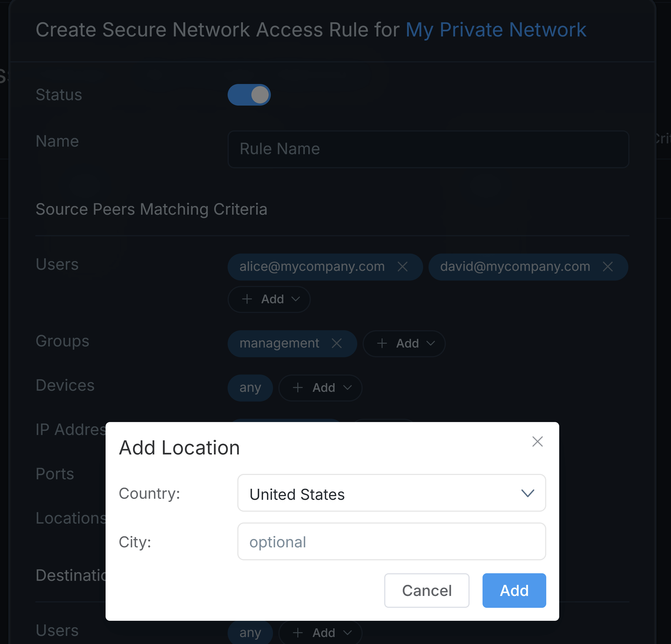
Task: Open the Country dropdown
Action: (391, 493)
